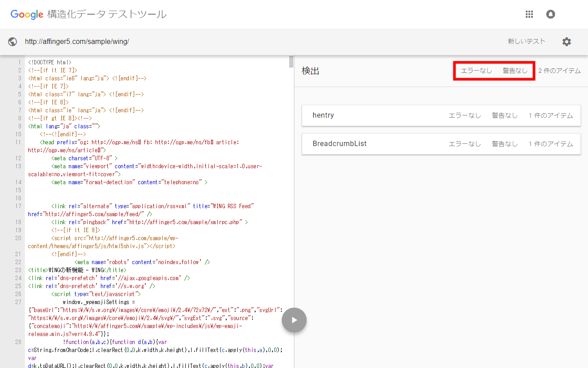Click 1 件のアイテム in the hentry row
Screen dimensions: 588x368
tap(551, 115)
